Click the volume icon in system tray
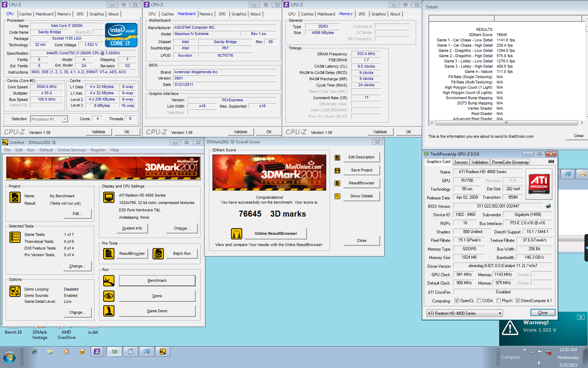The width and height of the screenshot is (588, 368). pyautogui.click(x=539, y=362)
